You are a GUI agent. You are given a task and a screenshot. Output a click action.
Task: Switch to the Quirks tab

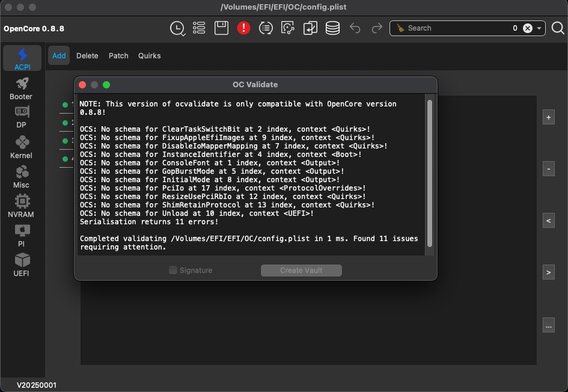click(x=149, y=55)
